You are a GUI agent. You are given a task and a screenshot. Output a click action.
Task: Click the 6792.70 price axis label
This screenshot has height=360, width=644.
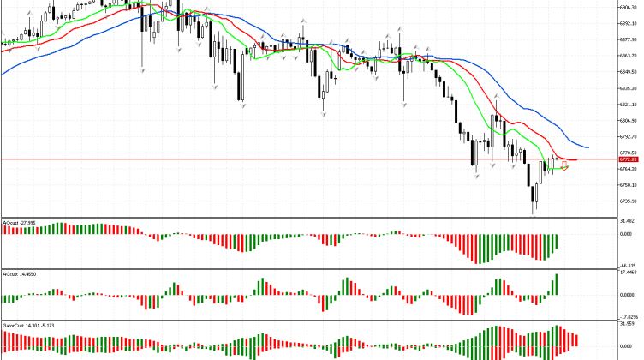click(x=629, y=136)
